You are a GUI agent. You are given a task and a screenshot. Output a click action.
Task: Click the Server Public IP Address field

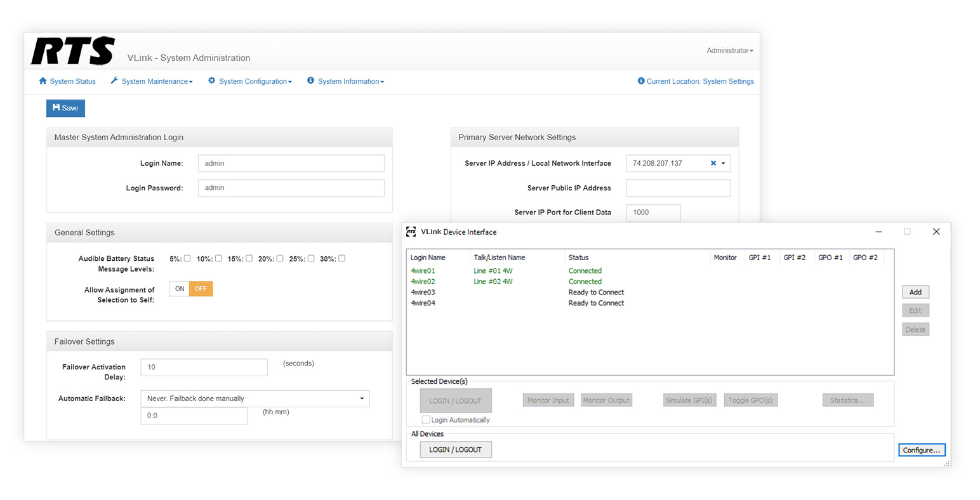[x=679, y=188]
